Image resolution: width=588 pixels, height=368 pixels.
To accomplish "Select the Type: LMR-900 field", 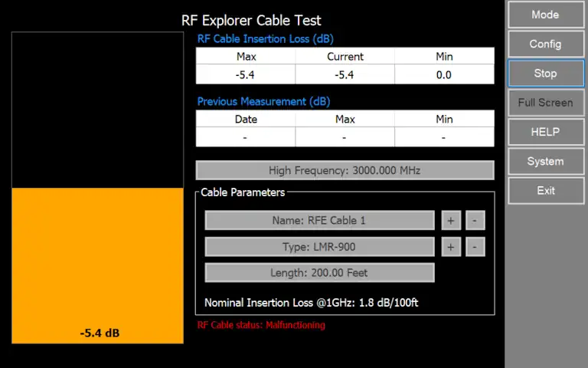I will coord(319,247).
